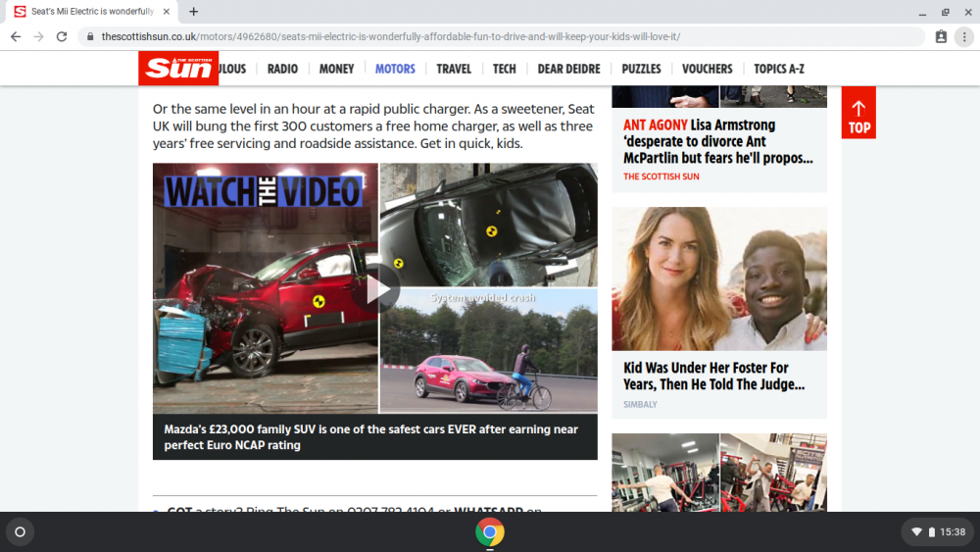The width and height of the screenshot is (980, 552).
Task: Open the ANT AGONY Lisa Armstrong headline
Action: (x=718, y=141)
